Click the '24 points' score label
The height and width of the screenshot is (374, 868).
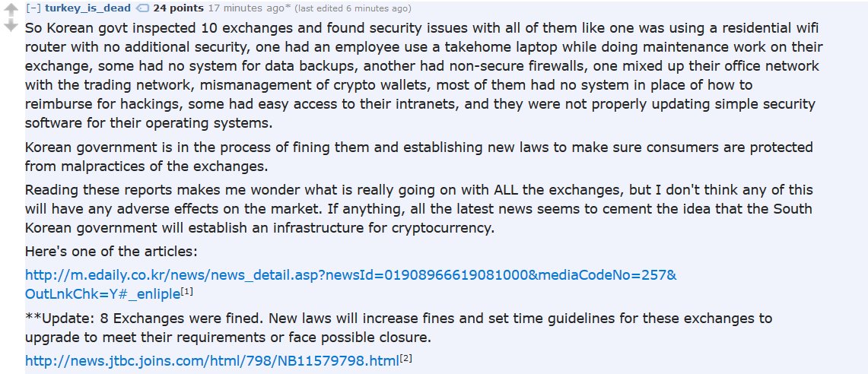click(178, 8)
